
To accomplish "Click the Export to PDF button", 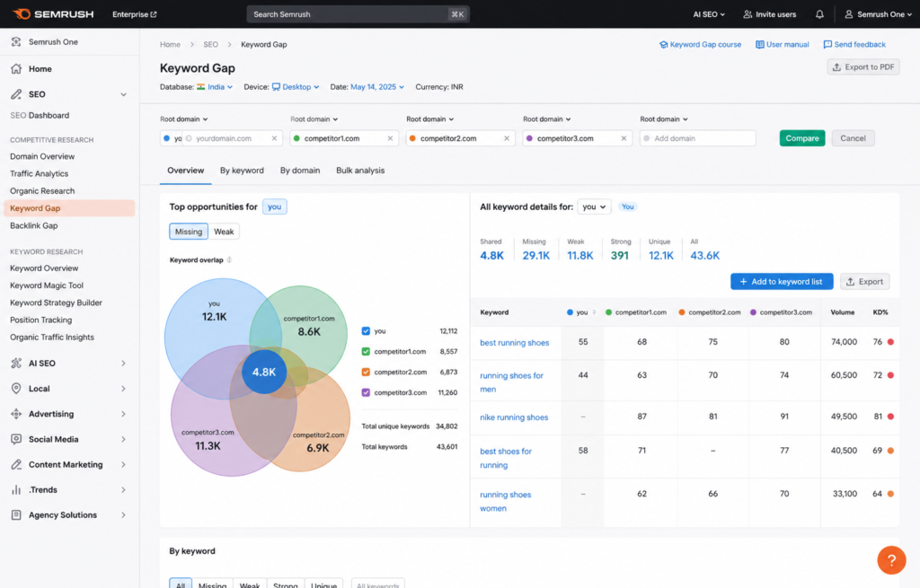I will [x=863, y=66].
